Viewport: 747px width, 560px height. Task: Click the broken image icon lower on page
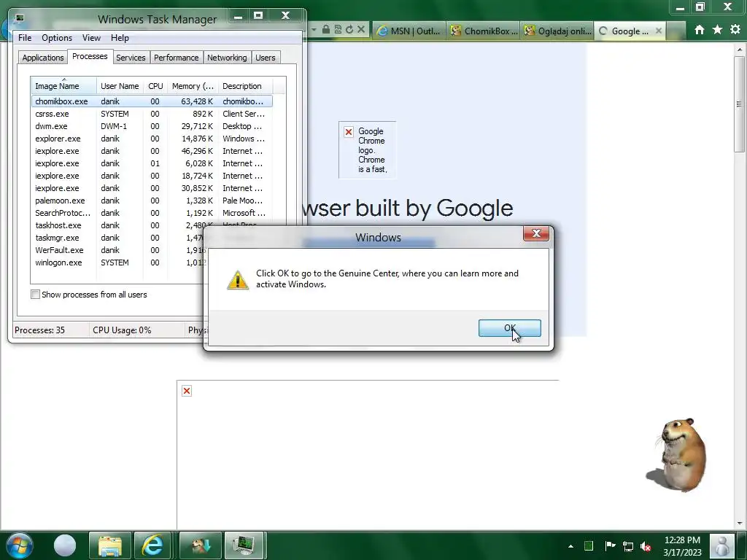(187, 391)
